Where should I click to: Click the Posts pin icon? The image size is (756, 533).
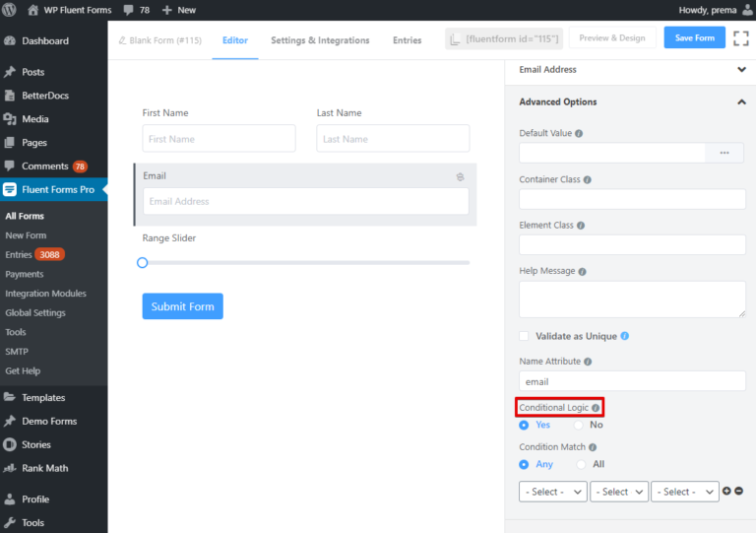point(10,72)
